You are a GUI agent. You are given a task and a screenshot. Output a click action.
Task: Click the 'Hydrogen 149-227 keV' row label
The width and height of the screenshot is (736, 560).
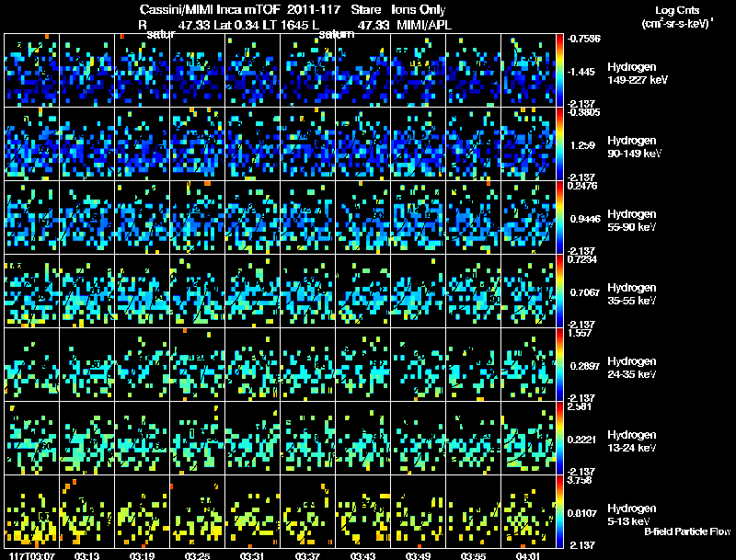tap(638, 74)
